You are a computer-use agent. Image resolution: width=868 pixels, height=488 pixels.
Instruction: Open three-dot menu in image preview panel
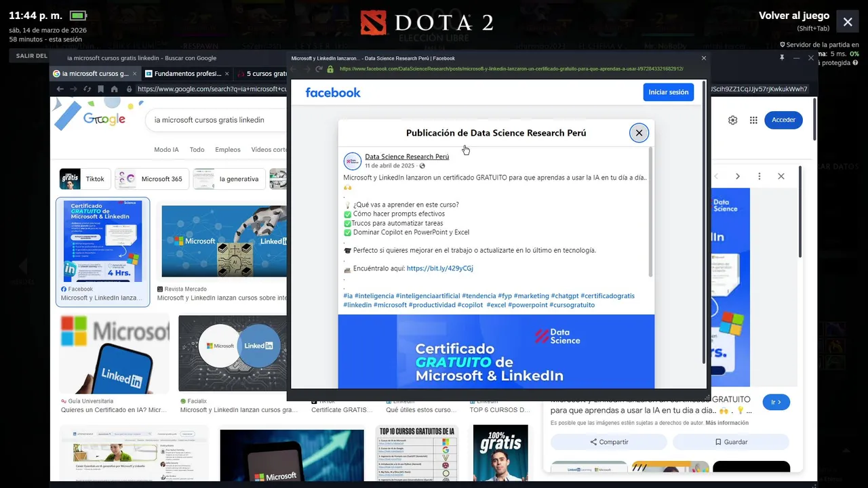tap(759, 176)
